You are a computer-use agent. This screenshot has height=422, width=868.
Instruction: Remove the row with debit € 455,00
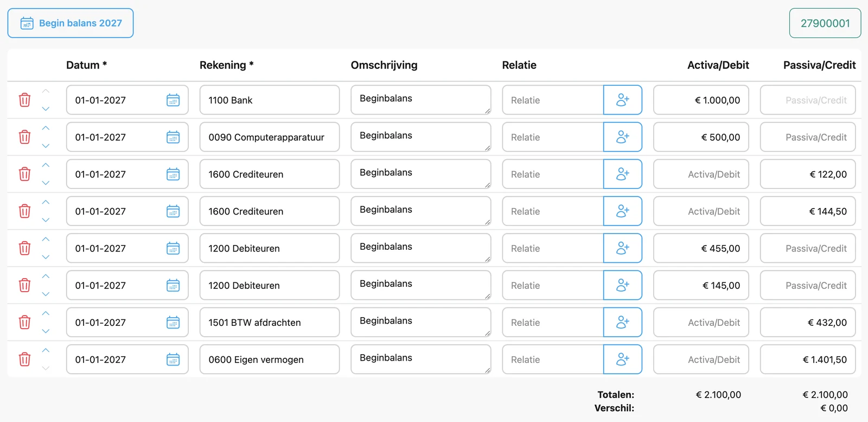(25, 248)
